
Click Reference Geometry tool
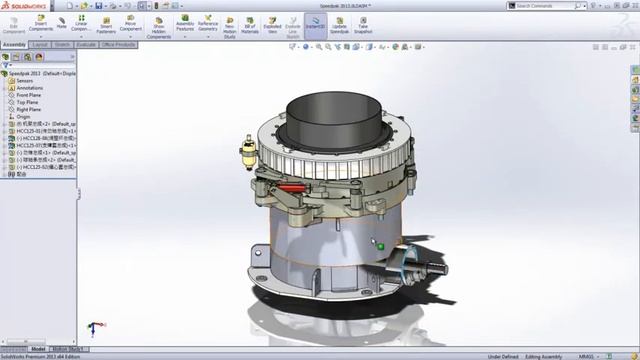click(208, 23)
